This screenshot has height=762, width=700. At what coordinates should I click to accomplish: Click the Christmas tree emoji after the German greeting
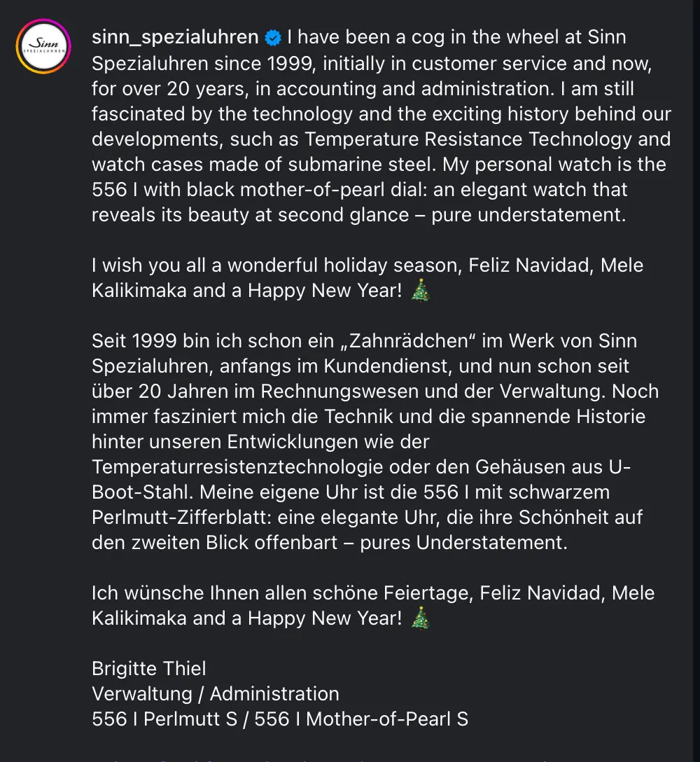[x=419, y=618]
